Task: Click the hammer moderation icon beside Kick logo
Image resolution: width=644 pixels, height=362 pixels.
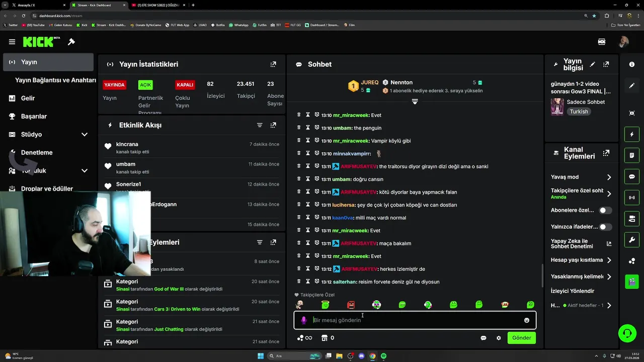Action: point(71,42)
